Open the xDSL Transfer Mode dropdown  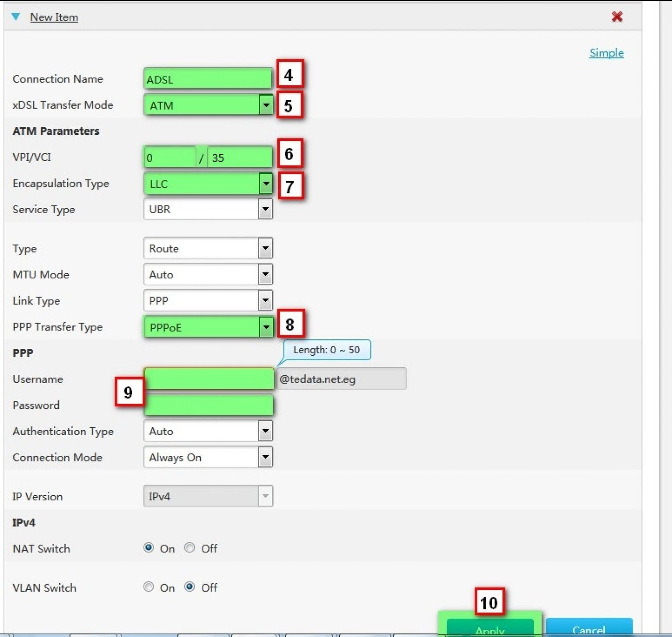coord(208,105)
